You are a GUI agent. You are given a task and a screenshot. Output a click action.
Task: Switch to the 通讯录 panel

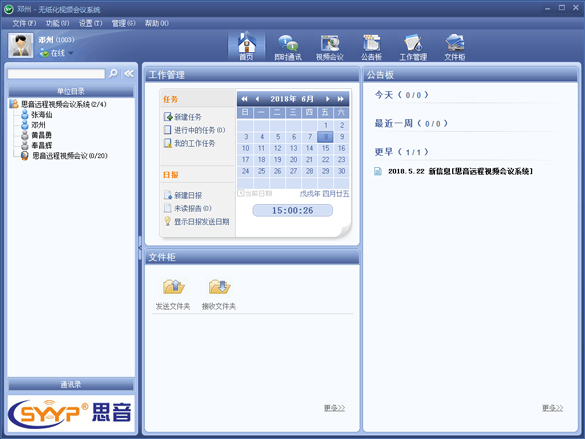tap(71, 384)
